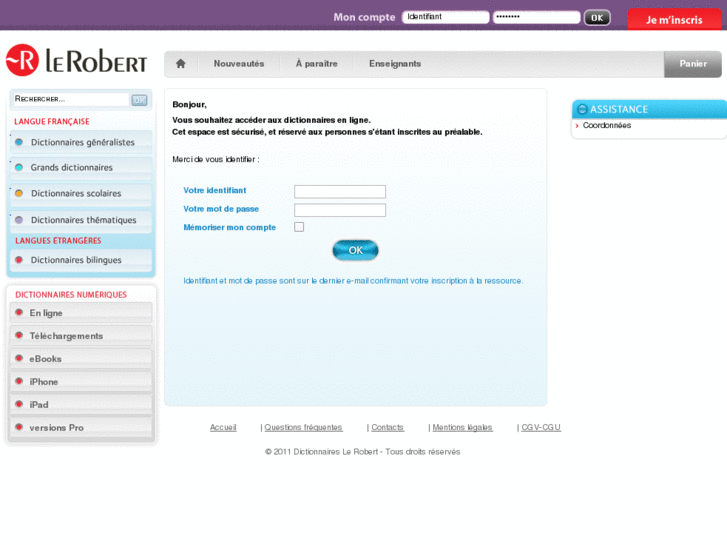The width and height of the screenshot is (727, 545).
Task: Click the Mon compte label
Action: (x=364, y=17)
